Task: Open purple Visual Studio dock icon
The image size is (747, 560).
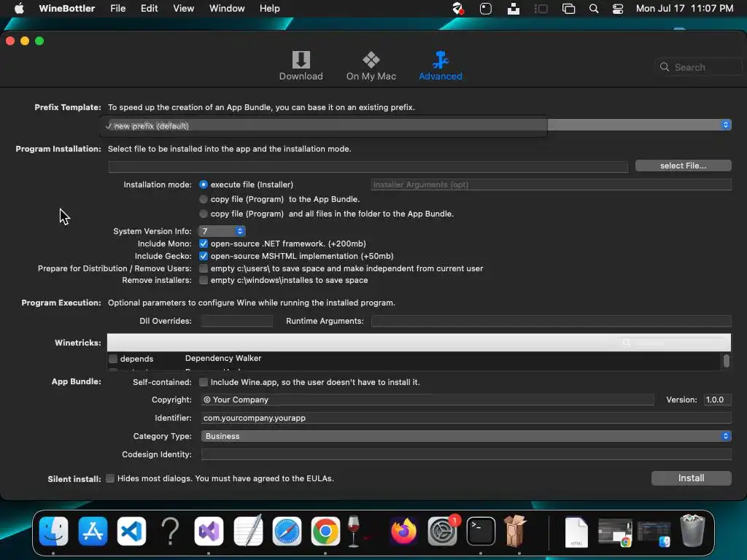Action: pyautogui.click(x=209, y=531)
